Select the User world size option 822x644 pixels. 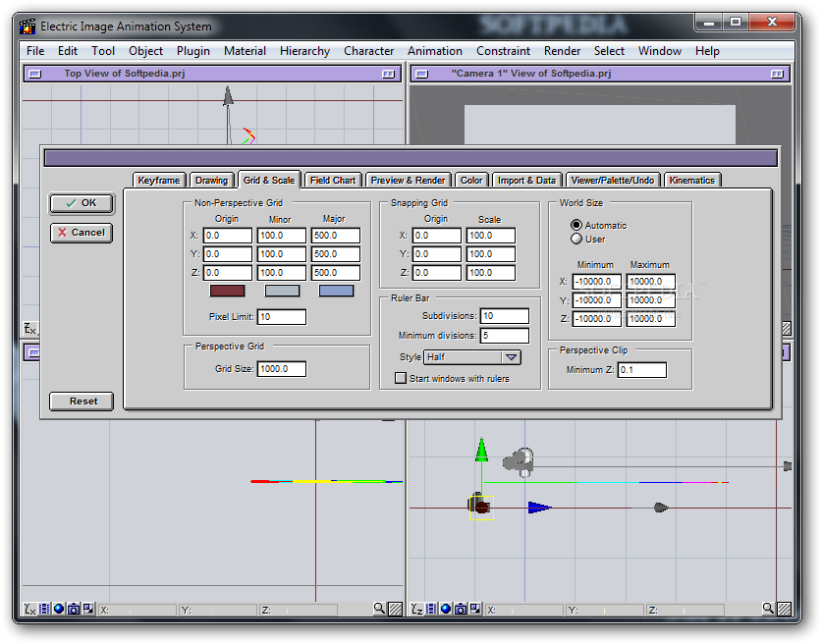[576, 239]
